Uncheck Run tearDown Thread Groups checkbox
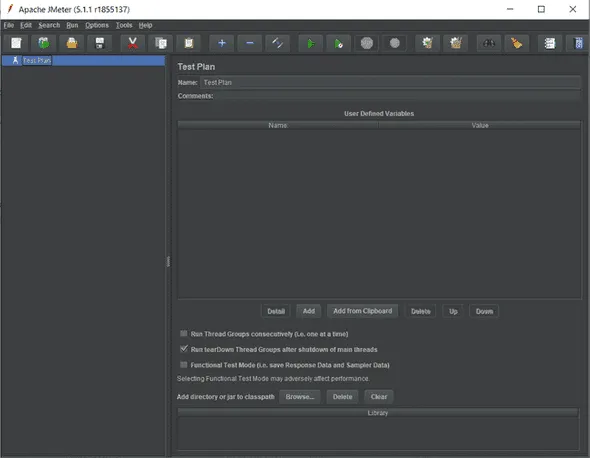 184,349
